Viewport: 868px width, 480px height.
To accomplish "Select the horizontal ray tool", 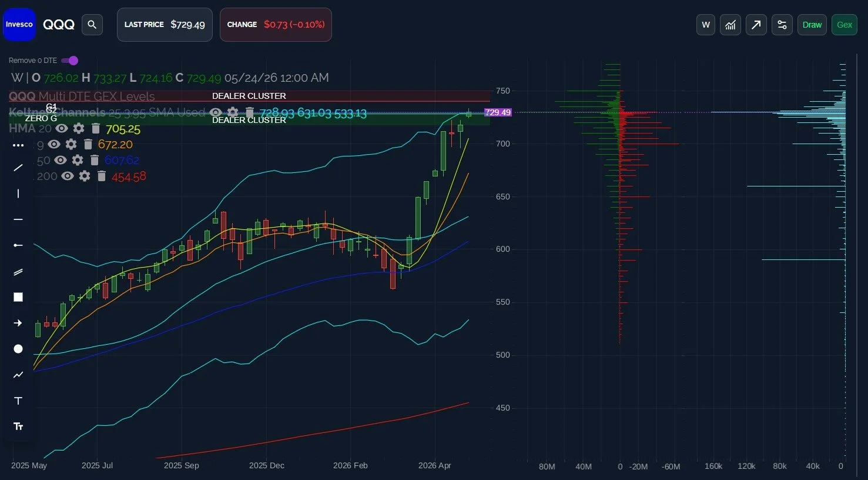I will click(x=18, y=245).
